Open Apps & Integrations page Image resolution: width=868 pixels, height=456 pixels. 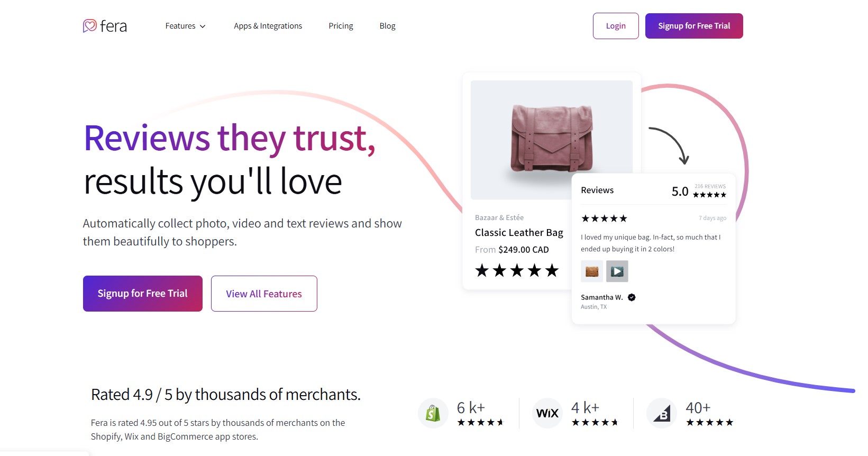[x=268, y=26]
